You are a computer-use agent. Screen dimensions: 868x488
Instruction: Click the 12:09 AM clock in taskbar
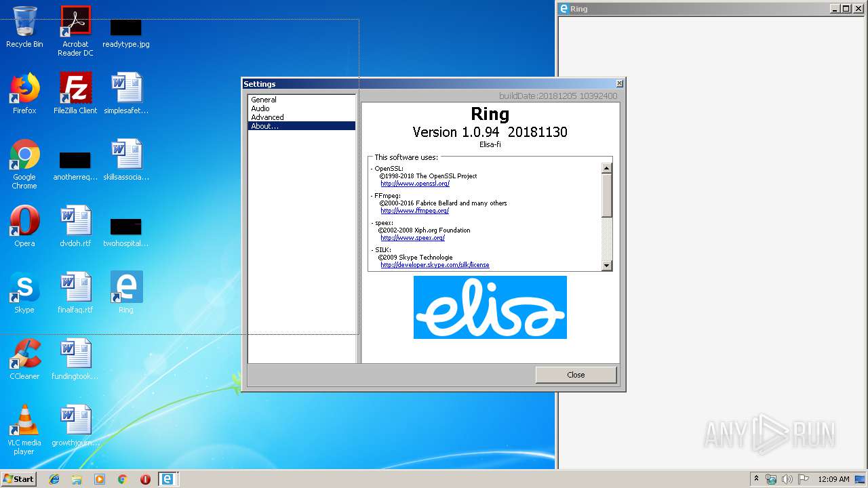pos(833,479)
